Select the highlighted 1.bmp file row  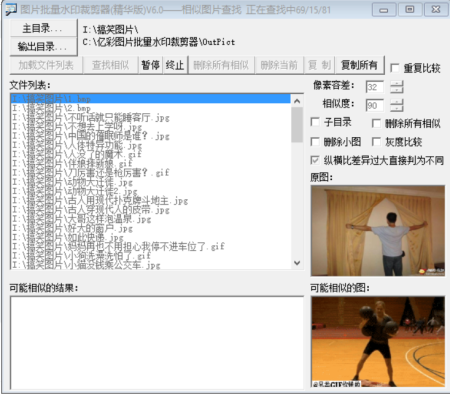[151, 99]
